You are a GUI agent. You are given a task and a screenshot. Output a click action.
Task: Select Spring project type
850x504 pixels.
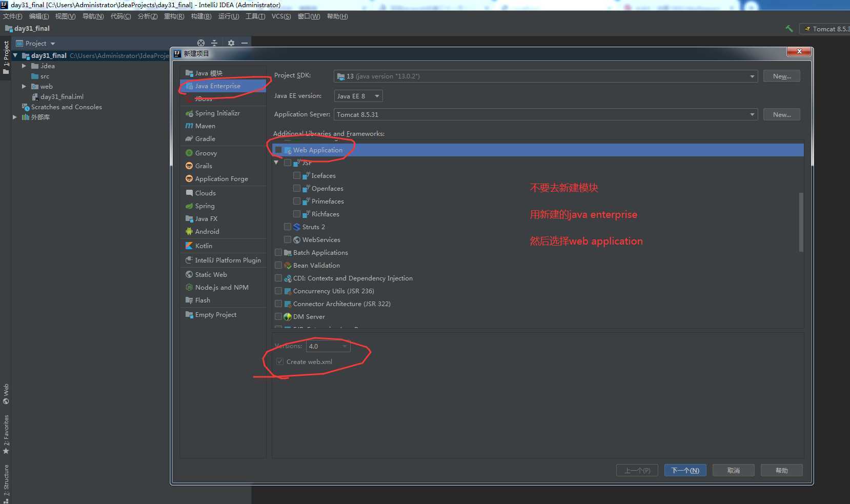205,206
